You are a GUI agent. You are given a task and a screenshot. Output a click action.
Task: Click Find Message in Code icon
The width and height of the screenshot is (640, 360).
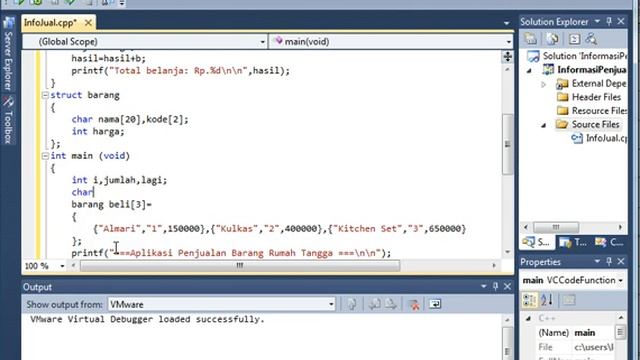[x=352, y=304]
